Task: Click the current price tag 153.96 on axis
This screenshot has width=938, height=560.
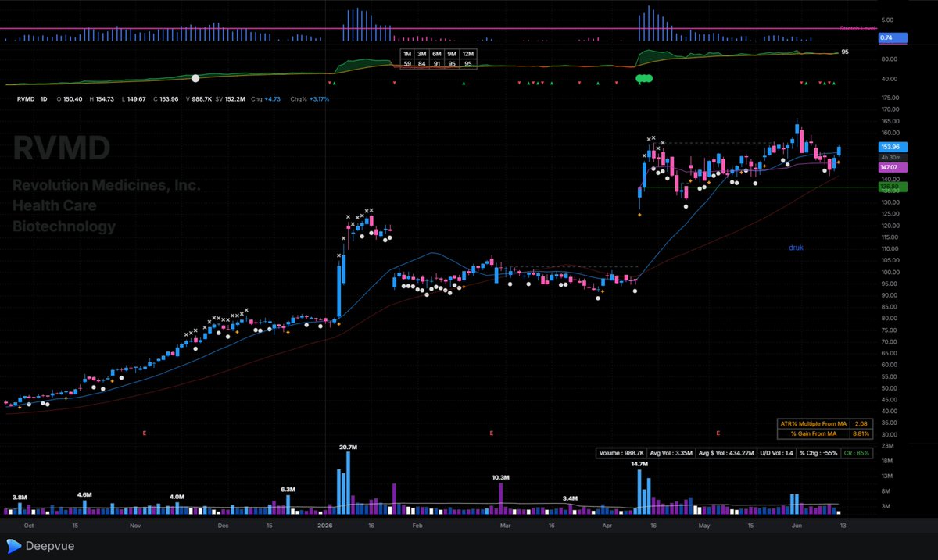Action: [x=892, y=146]
